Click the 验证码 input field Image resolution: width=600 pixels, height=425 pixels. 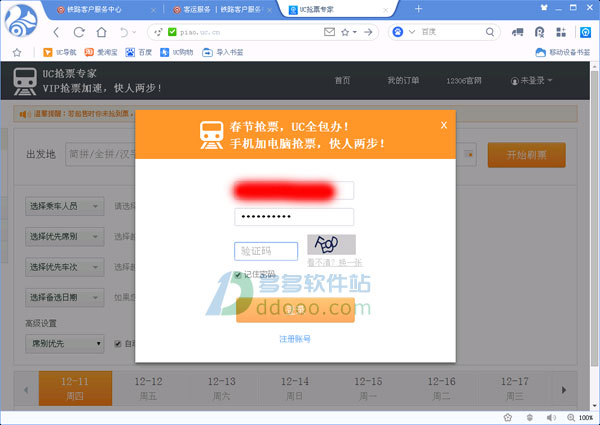266,251
